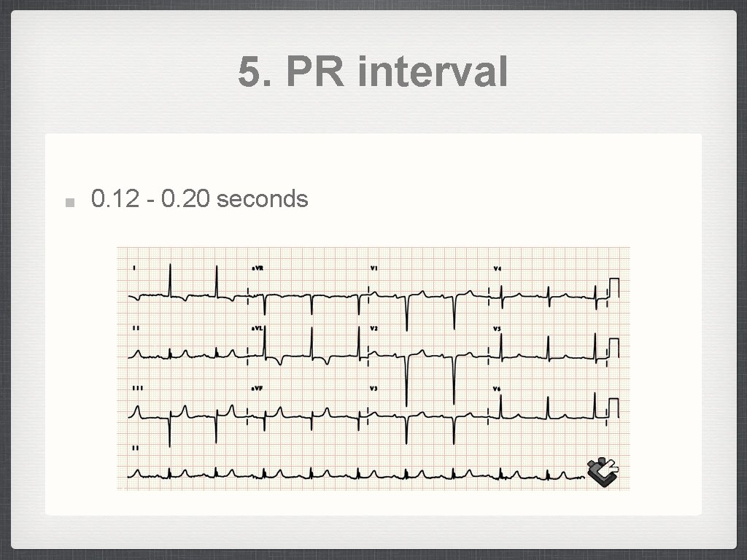Click the aVL lead label
This screenshot has width=747, height=560.
pyautogui.click(x=257, y=328)
